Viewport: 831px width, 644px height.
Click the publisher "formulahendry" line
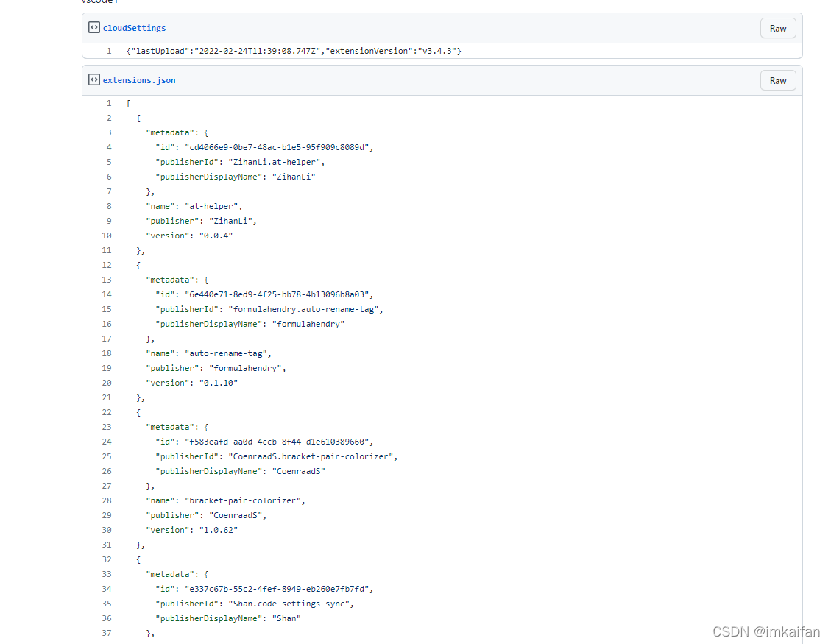tap(216, 369)
